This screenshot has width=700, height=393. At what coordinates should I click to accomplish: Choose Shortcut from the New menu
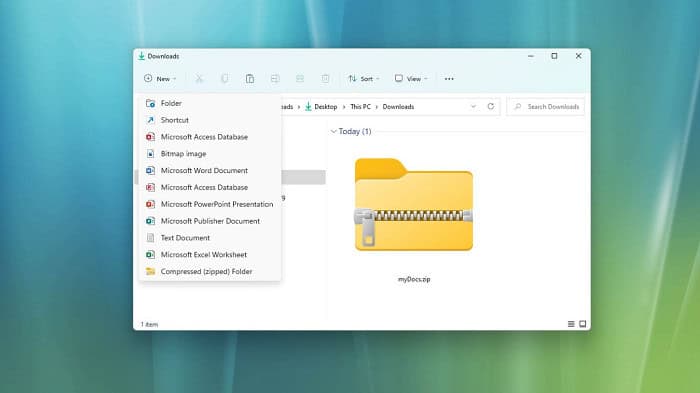210,120
